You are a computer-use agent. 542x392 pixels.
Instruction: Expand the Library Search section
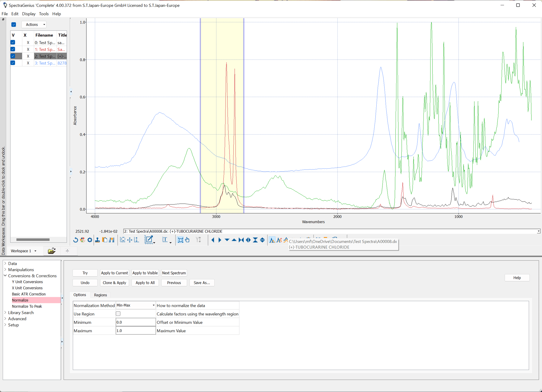coord(5,312)
